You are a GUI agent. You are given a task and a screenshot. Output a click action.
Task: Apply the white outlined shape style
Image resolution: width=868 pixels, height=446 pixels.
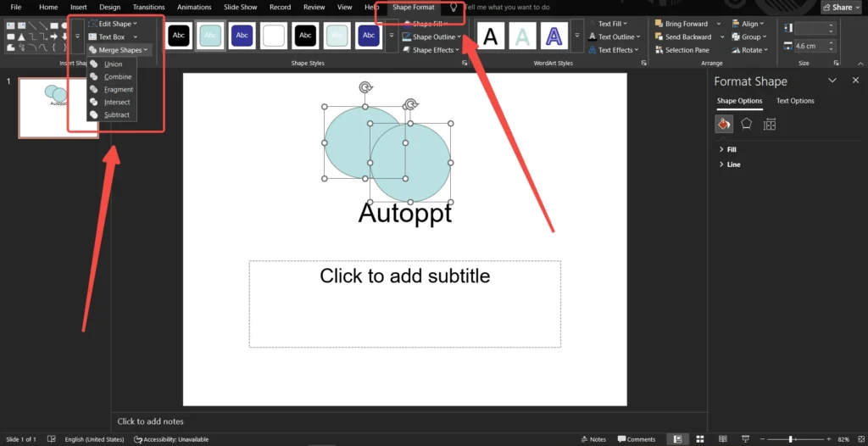point(274,36)
